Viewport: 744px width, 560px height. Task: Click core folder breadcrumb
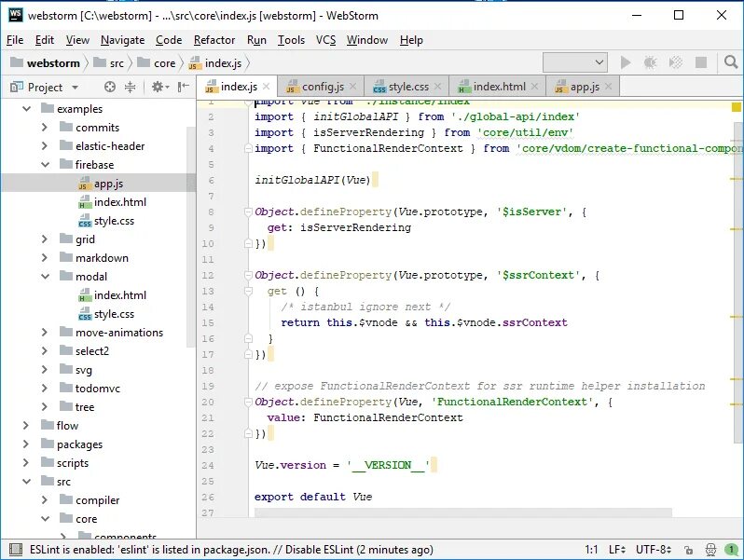(x=157, y=63)
